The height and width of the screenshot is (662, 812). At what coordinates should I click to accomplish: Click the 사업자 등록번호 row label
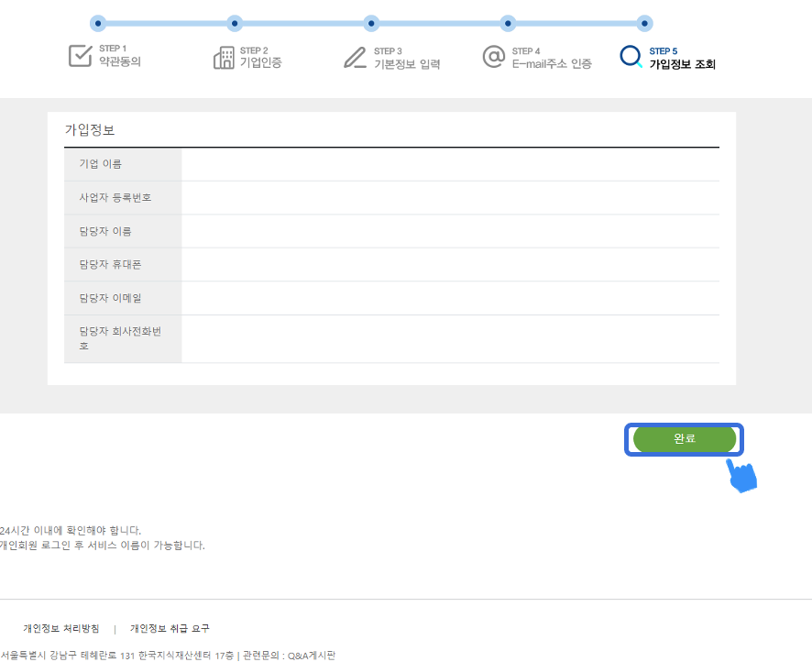coord(115,197)
